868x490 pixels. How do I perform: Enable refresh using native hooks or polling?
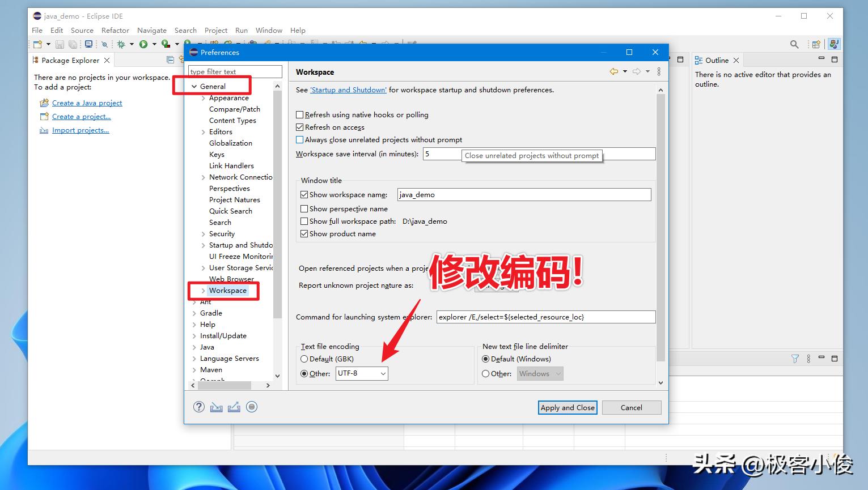(x=300, y=114)
